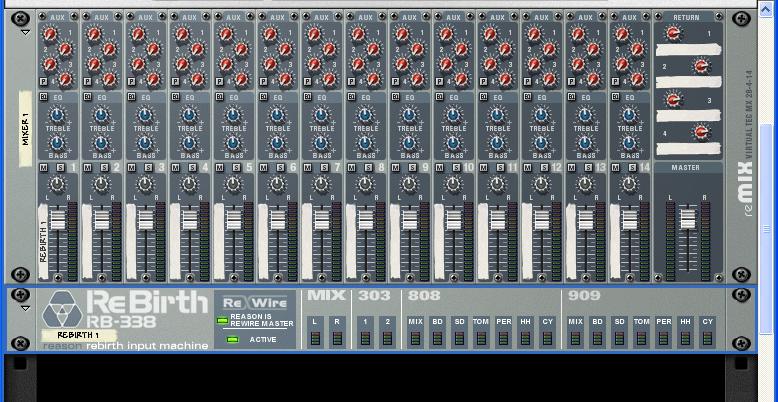Click the Return 1 blank tape label
778x402 pixels.
point(688,49)
